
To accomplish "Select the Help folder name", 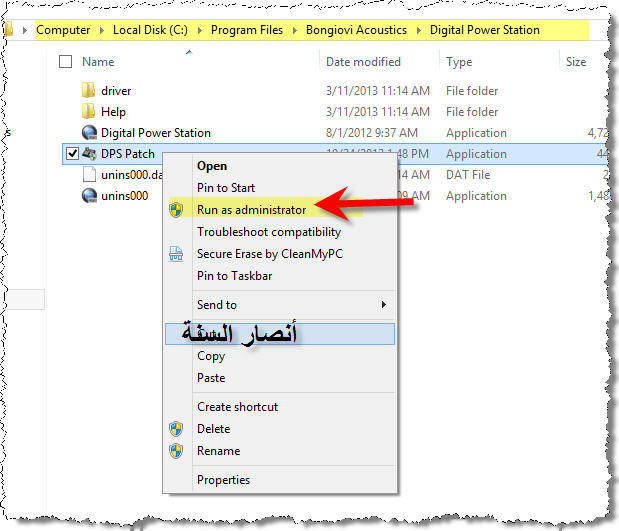I will [113, 112].
